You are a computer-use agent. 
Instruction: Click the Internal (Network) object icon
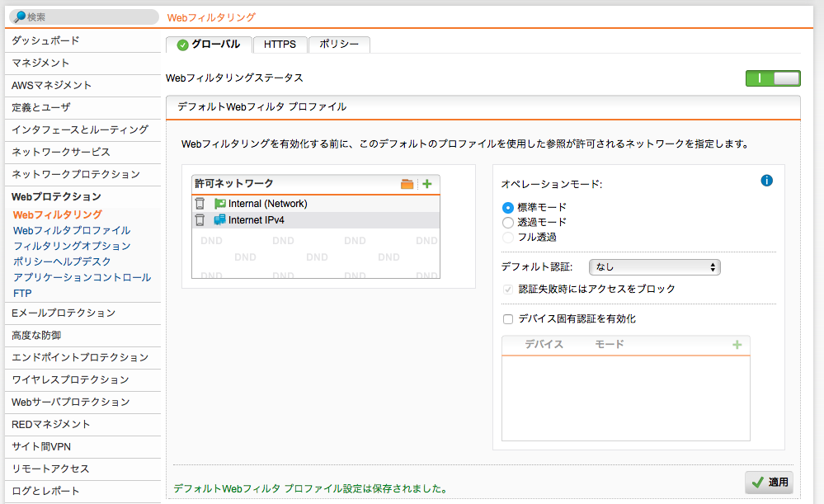point(219,204)
